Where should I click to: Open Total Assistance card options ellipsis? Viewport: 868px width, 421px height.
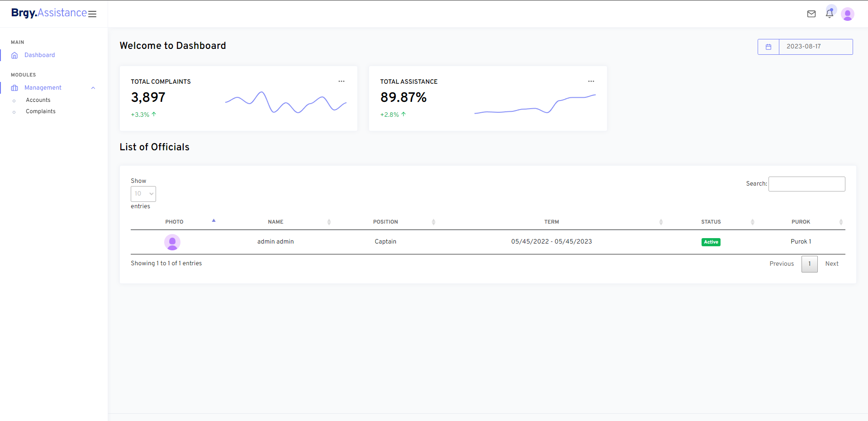(x=591, y=81)
